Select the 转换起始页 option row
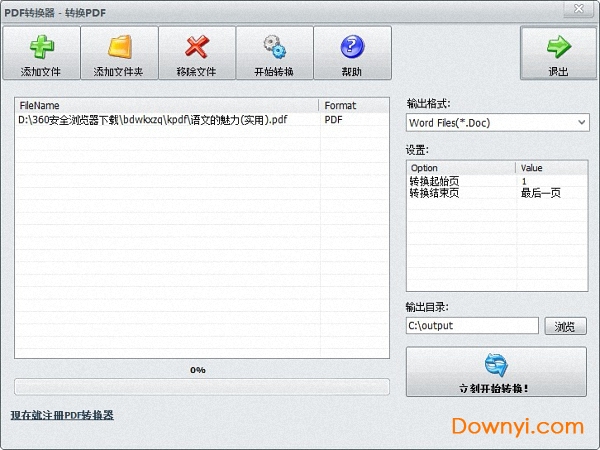 coord(497,181)
